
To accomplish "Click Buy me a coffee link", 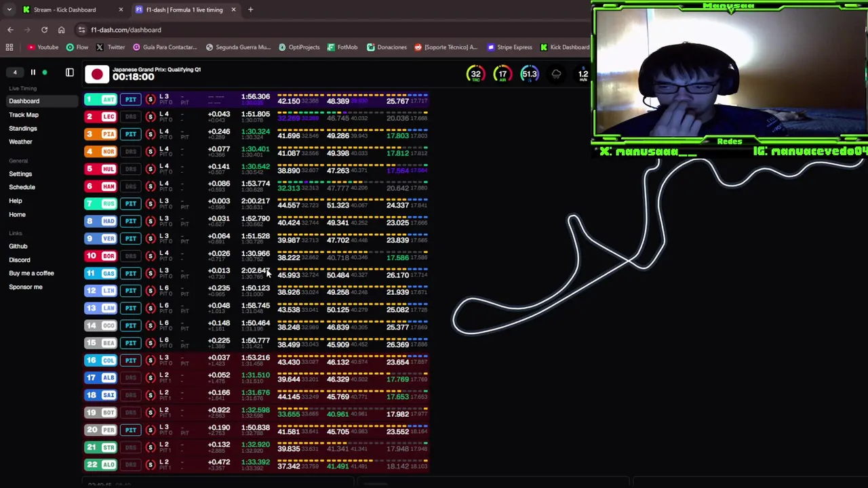I will [x=31, y=273].
